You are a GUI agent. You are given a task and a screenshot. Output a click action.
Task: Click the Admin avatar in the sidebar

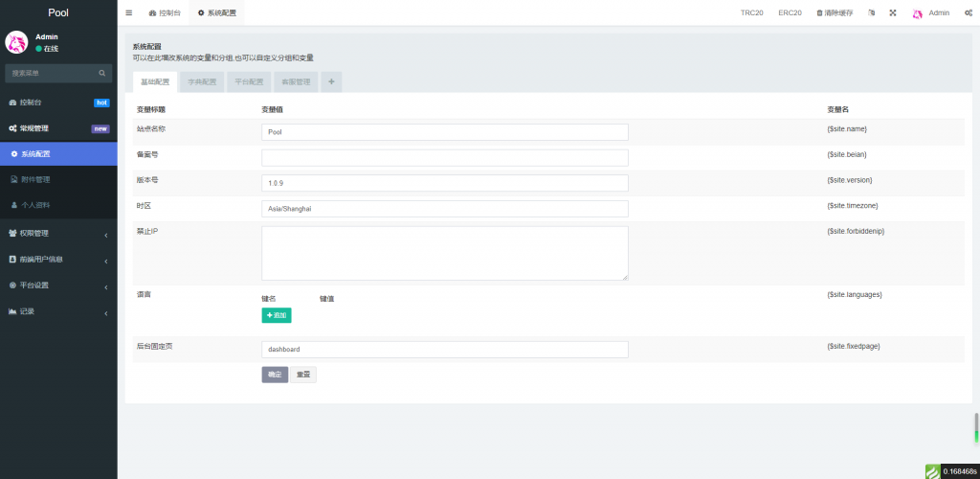17,42
